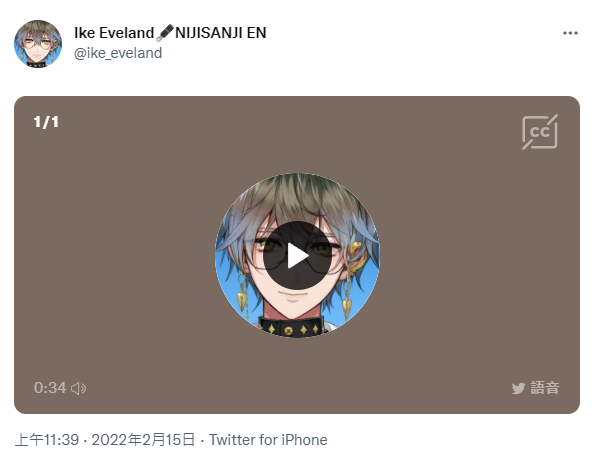This screenshot has height=466, width=596.
Task: Click the Twitter bird icon in the voice card
Action: coord(518,388)
